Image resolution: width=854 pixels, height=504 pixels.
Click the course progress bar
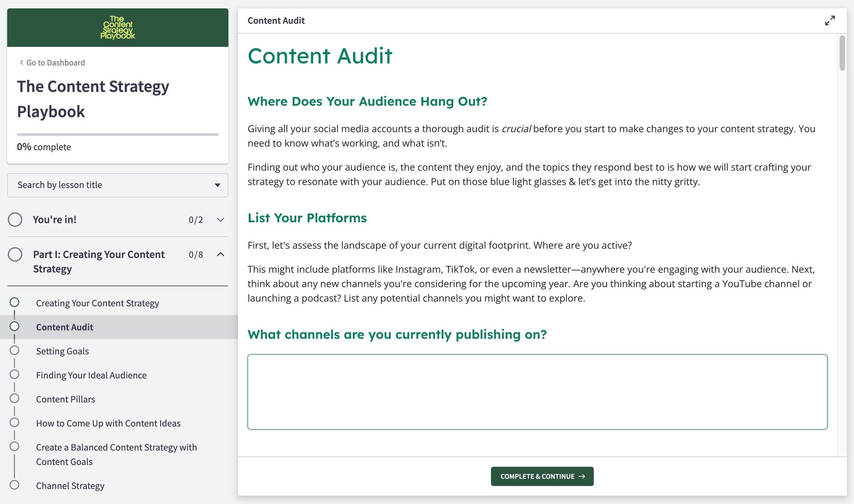[x=118, y=134]
